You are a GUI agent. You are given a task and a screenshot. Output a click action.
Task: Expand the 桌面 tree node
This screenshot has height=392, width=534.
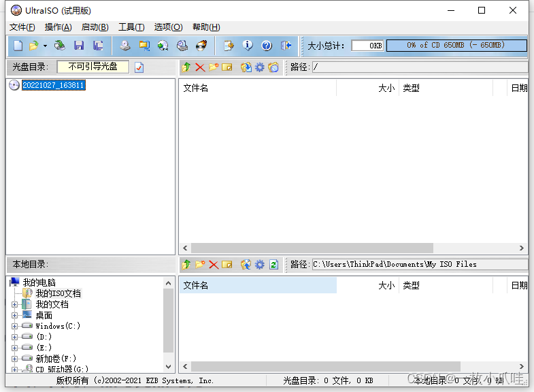(x=14, y=315)
